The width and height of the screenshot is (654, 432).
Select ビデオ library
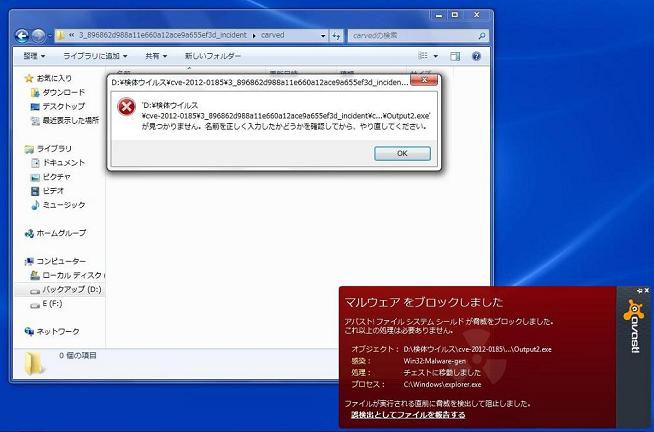pos(53,191)
